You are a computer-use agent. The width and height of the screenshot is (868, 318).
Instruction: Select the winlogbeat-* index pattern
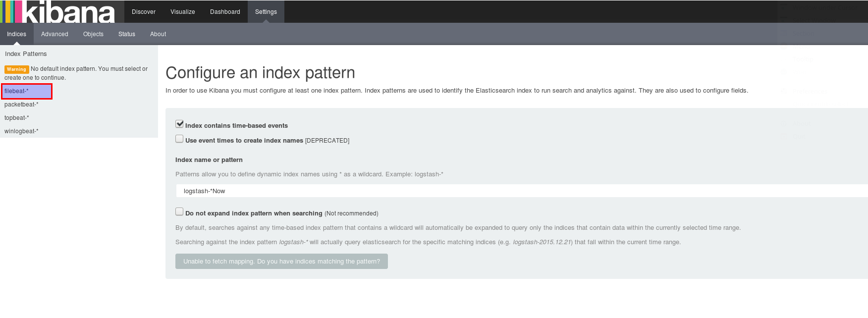21,131
